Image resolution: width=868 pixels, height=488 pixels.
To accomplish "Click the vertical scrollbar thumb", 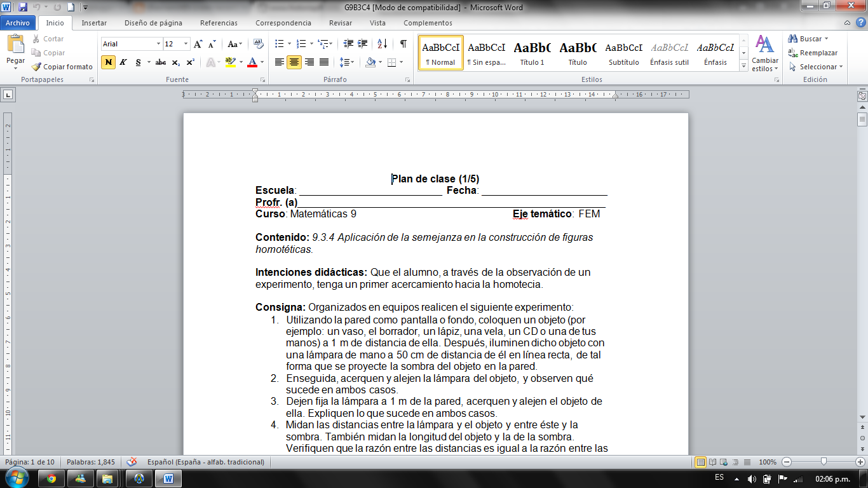I will [862, 119].
